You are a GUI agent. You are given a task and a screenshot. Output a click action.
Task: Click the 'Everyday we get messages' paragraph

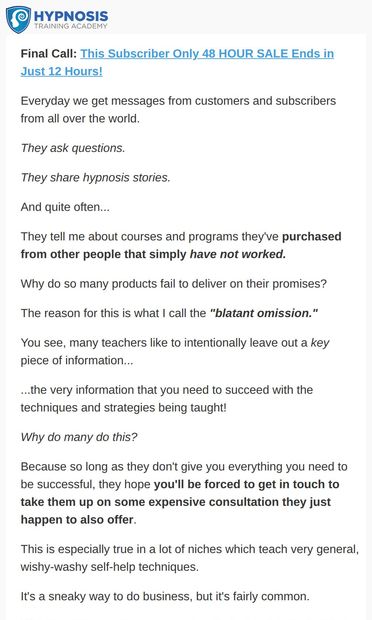click(x=178, y=110)
